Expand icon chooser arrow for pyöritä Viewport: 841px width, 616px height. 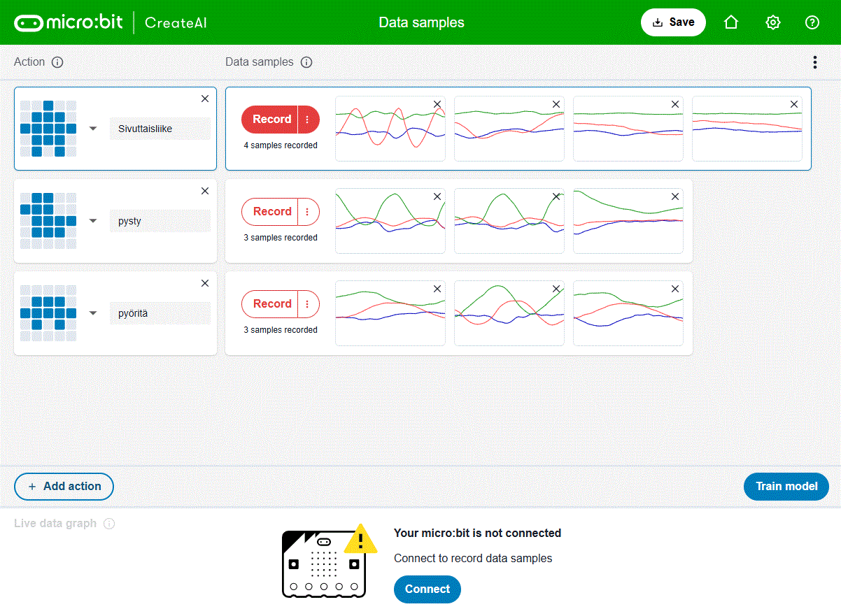(x=93, y=313)
